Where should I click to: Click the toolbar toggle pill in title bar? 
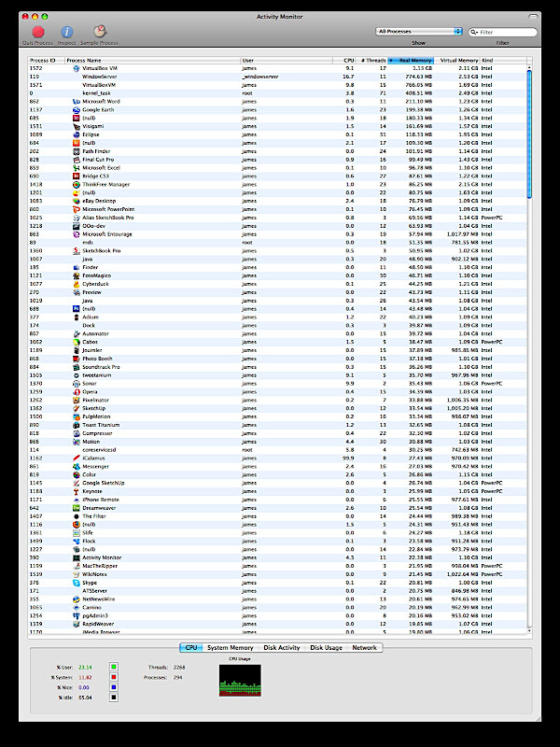[x=533, y=17]
